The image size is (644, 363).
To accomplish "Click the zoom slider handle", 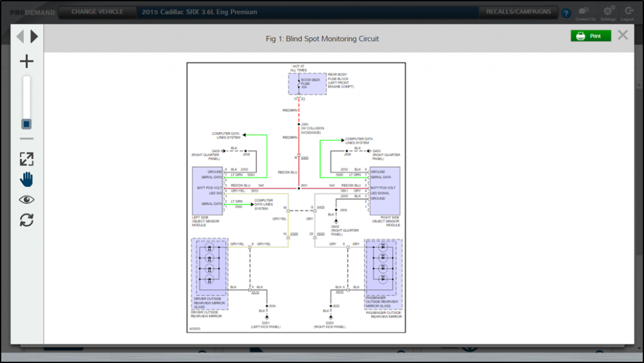I will pyautogui.click(x=26, y=125).
